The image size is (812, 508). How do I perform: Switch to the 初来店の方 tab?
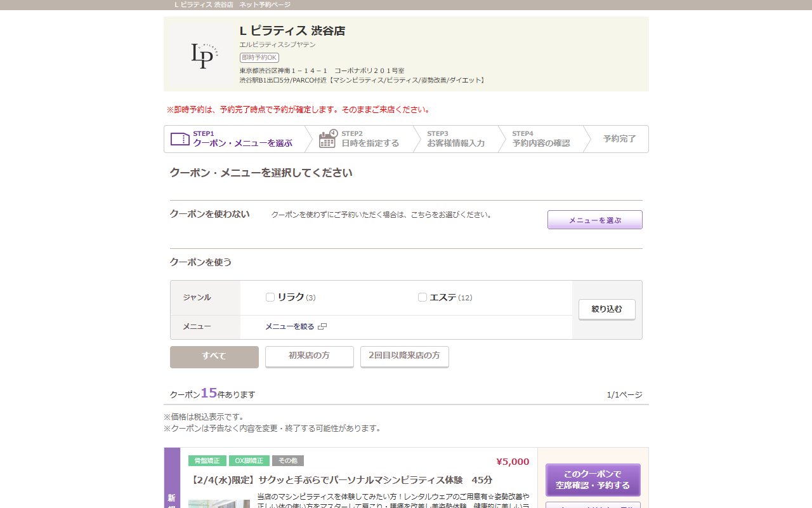tap(309, 357)
